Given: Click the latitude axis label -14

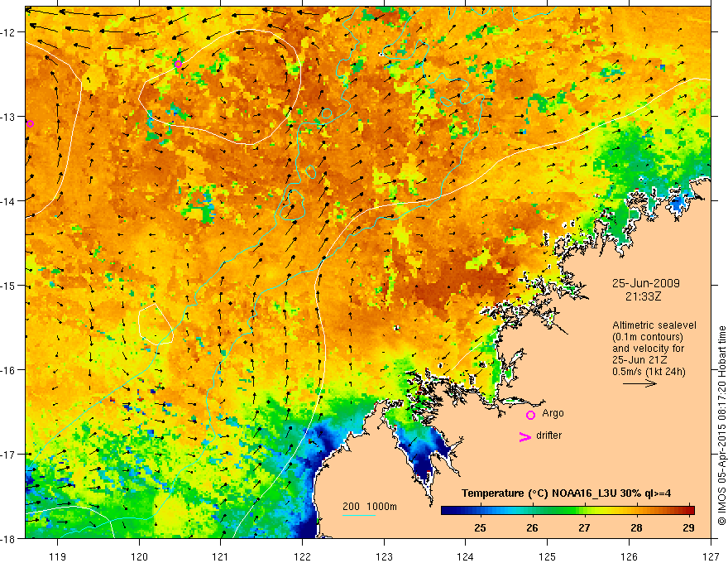Looking at the screenshot, I should [9, 201].
